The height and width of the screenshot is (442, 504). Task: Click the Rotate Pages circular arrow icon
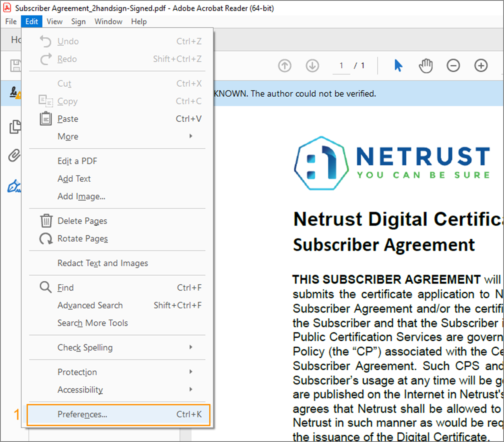click(46, 239)
